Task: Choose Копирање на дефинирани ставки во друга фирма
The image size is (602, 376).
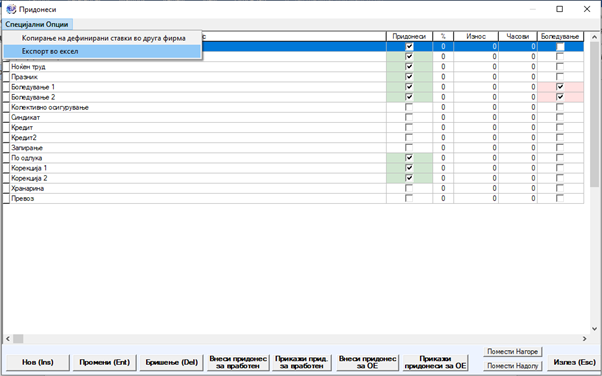Action: click(x=104, y=38)
